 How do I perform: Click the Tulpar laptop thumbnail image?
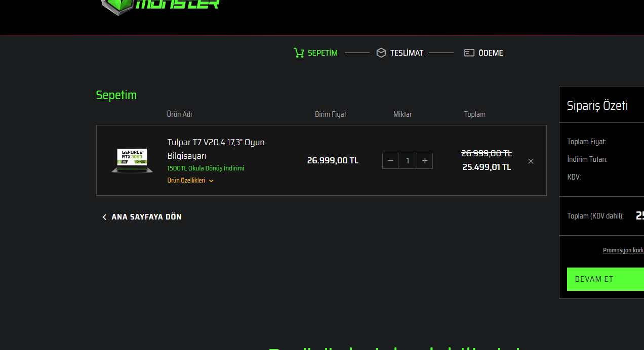pos(132,160)
